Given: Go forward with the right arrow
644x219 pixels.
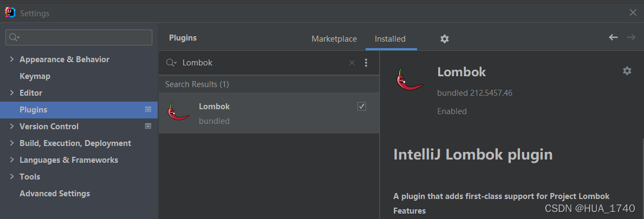Looking at the screenshot, I should (631, 37).
